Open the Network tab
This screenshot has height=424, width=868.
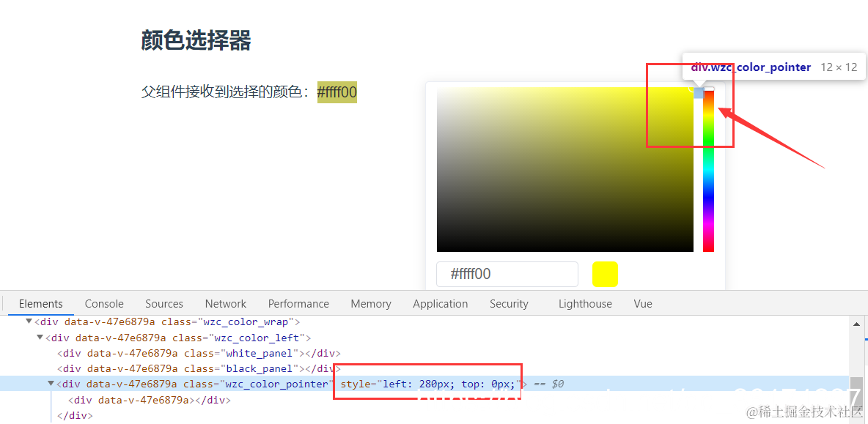click(225, 303)
